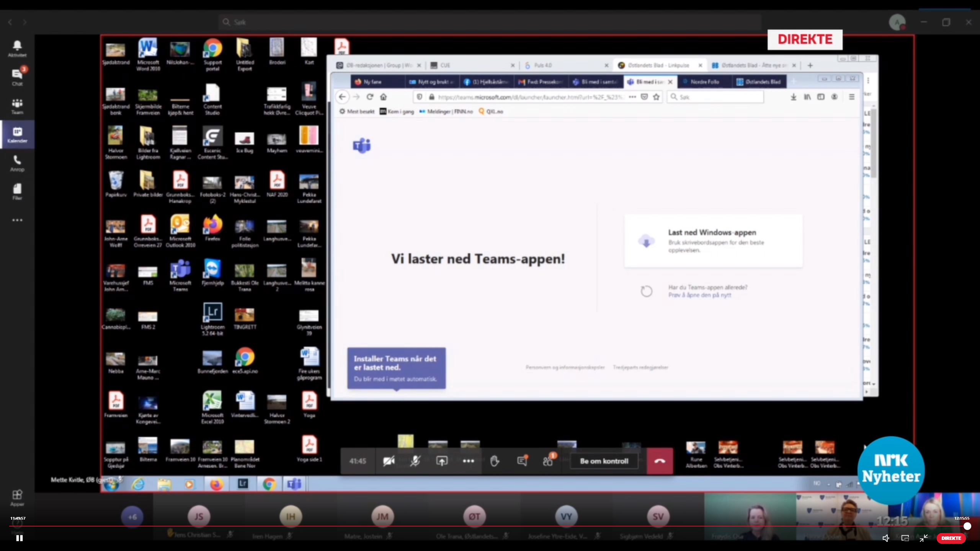
Task: Reload the page in Firefox
Action: [370, 97]
